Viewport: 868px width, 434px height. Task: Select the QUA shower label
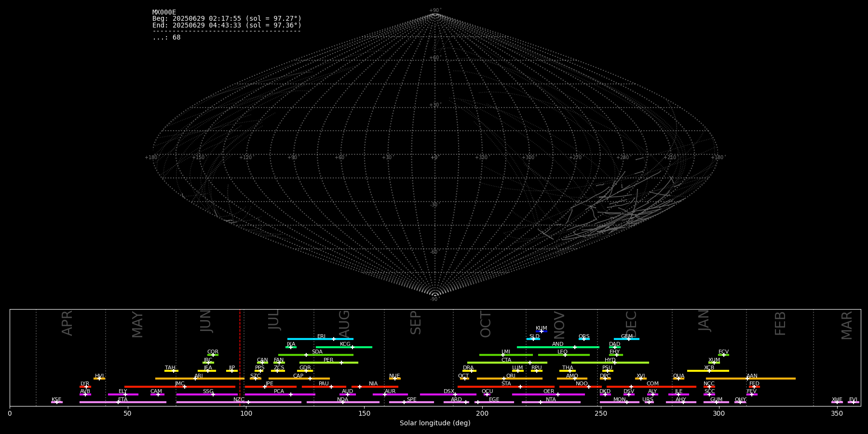click(x=678, y=376)
